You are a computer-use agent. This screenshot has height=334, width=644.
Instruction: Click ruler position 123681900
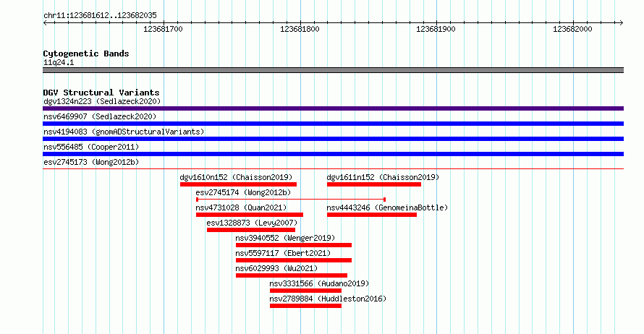[436, 29]
